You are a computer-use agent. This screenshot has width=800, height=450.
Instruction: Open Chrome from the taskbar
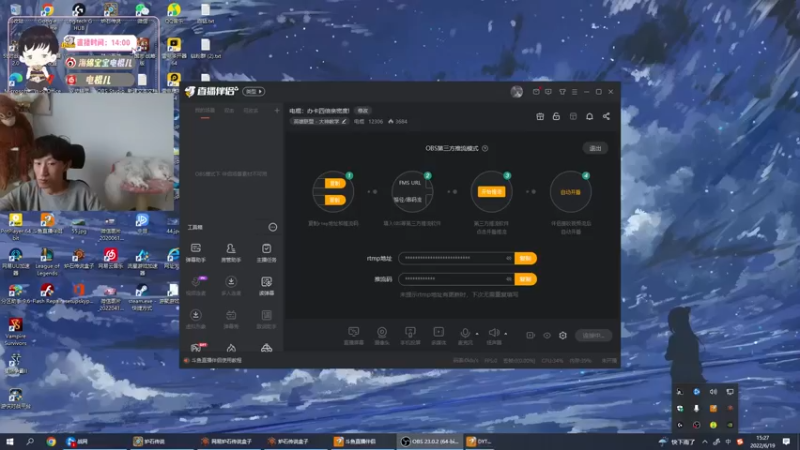point(51,441)
